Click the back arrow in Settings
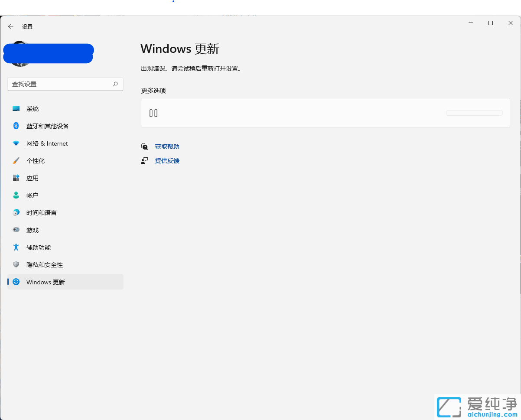Image resolution: width=521 pixels, height=420 pixels. point(11,26)
